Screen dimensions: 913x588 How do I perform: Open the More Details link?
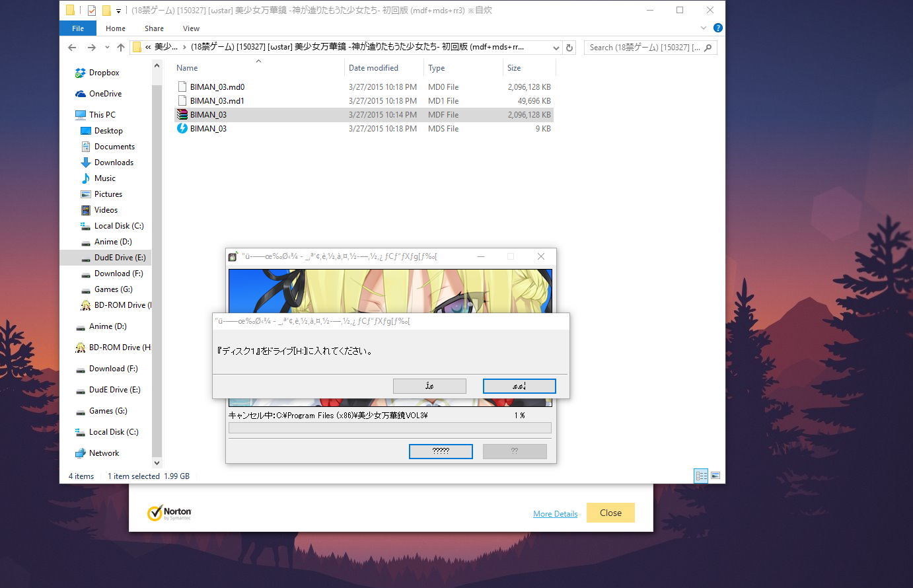click(x=555, y=514)
